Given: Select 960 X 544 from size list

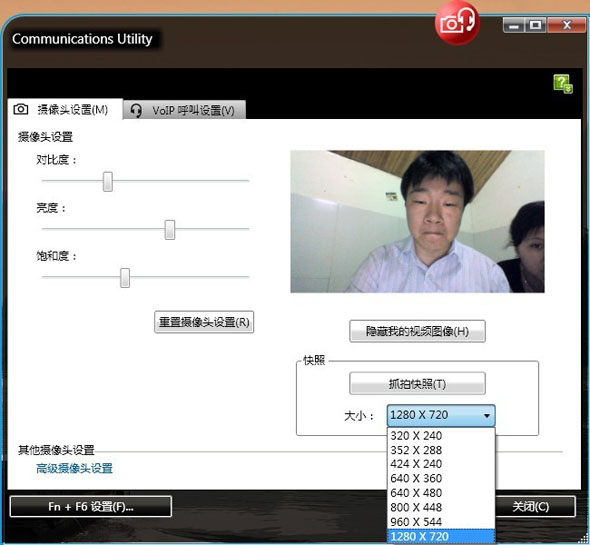Looking at the screenshot, I should pyautogui.click(x=441, y=522).
